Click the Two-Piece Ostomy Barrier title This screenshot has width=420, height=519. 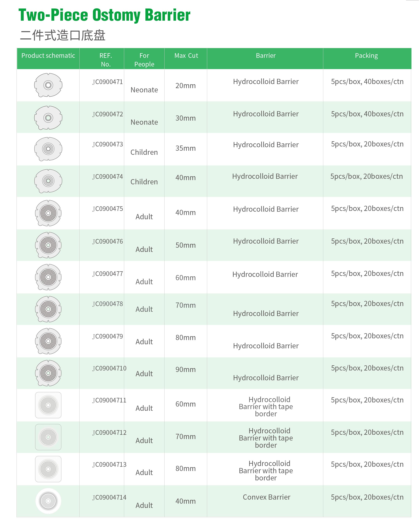coord(104,15)
